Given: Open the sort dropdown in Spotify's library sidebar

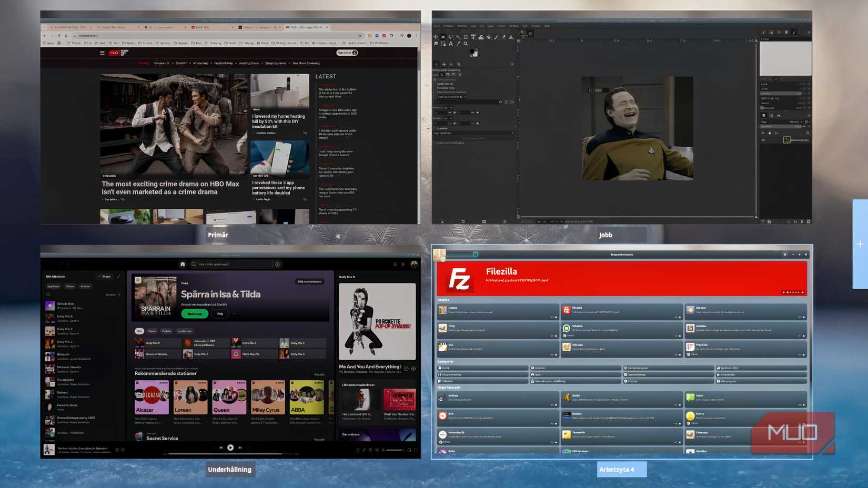Looking at the screenshot, I should (x=110, y=294).
